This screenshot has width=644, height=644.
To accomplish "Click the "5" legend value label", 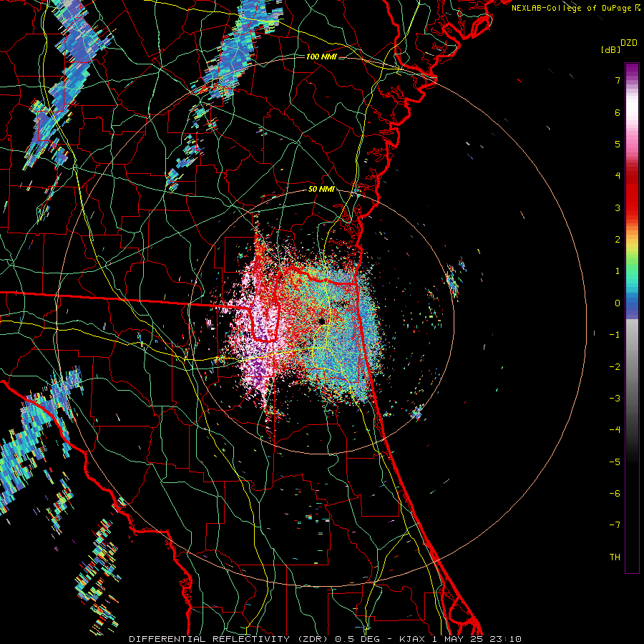I will (x=618, y=144).
